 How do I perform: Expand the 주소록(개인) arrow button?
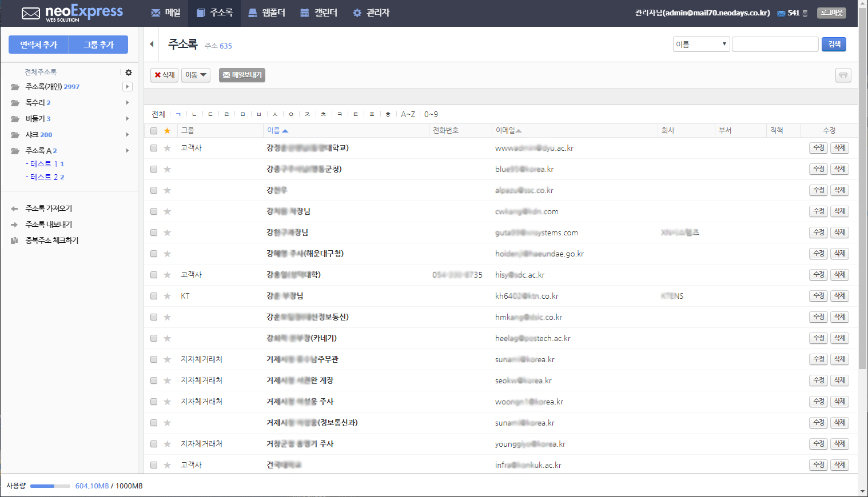pos(128,87)
